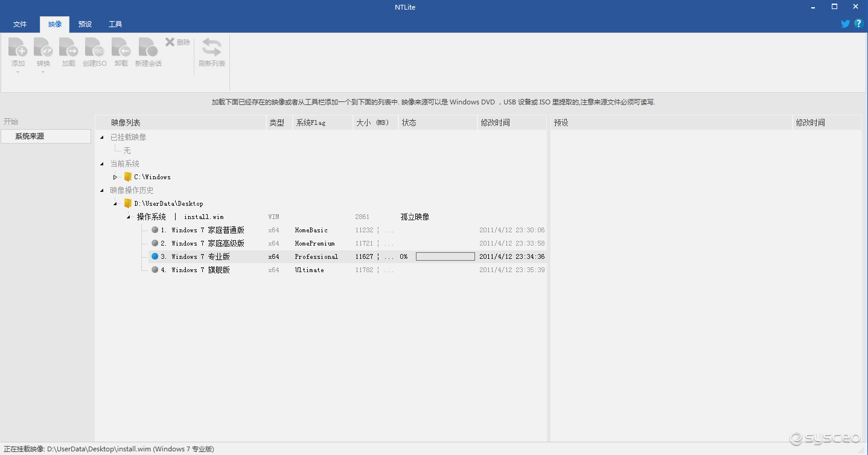Click the 刷新列表 refresh icon

coord(211,47)
